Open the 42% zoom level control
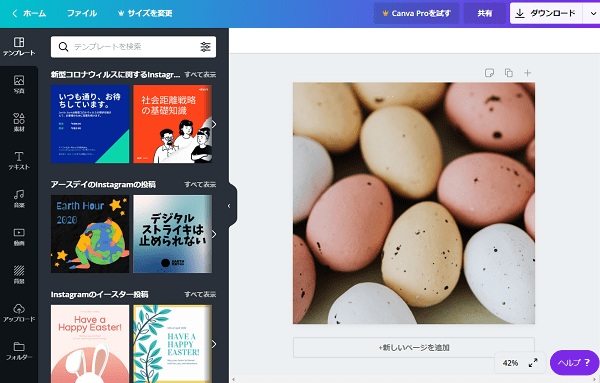This screenshot has height=383, width=600. point(510,363)
